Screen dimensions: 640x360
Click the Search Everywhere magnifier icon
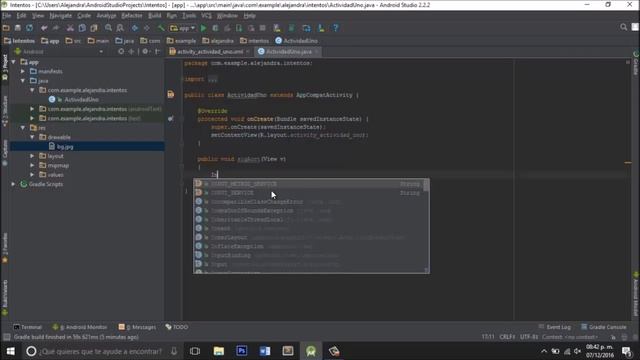pyautogui.click(x=623, y=27)
